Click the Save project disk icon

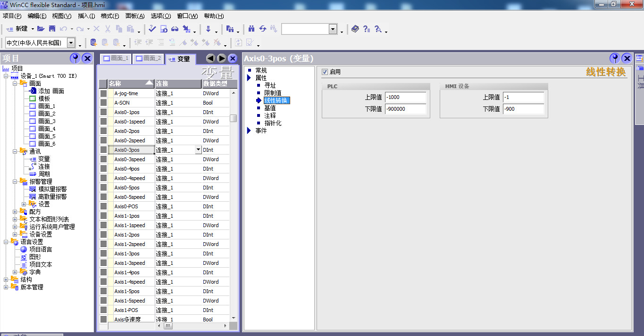(52, 29)
